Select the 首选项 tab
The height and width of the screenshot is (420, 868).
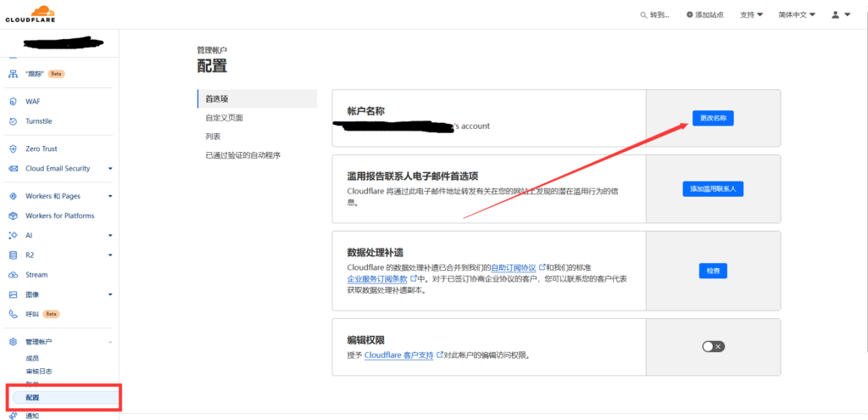[257, 98]
